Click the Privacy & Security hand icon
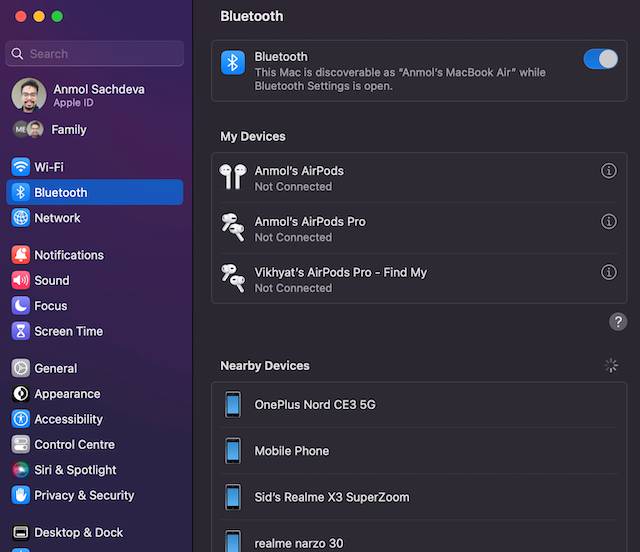This screenshot has height=552, width=640. tap(20, 495)
